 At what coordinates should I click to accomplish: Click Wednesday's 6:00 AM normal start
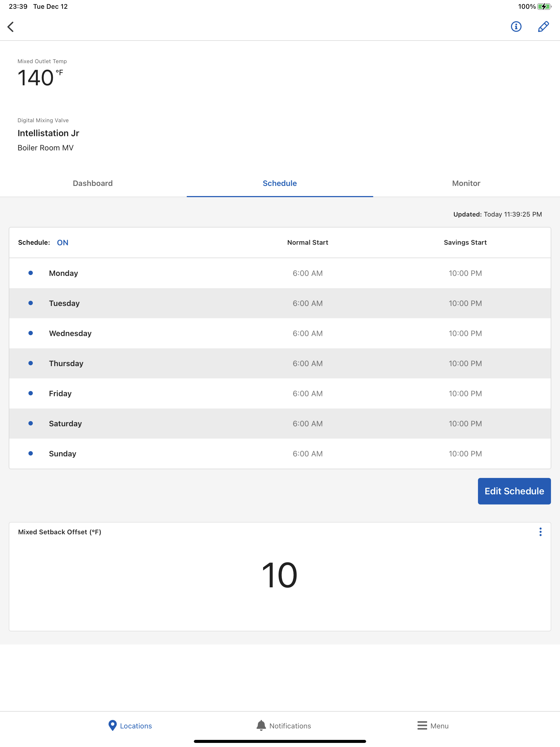[307, 333]
